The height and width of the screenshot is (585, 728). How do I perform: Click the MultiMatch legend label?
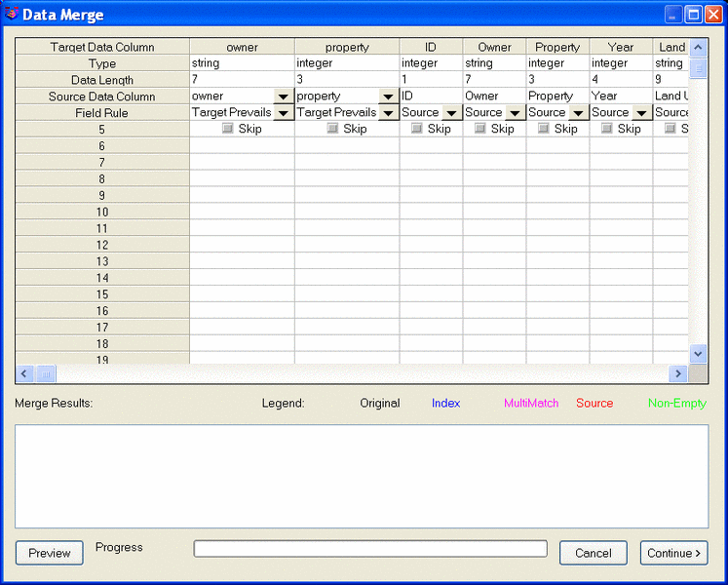click(531, 403)
